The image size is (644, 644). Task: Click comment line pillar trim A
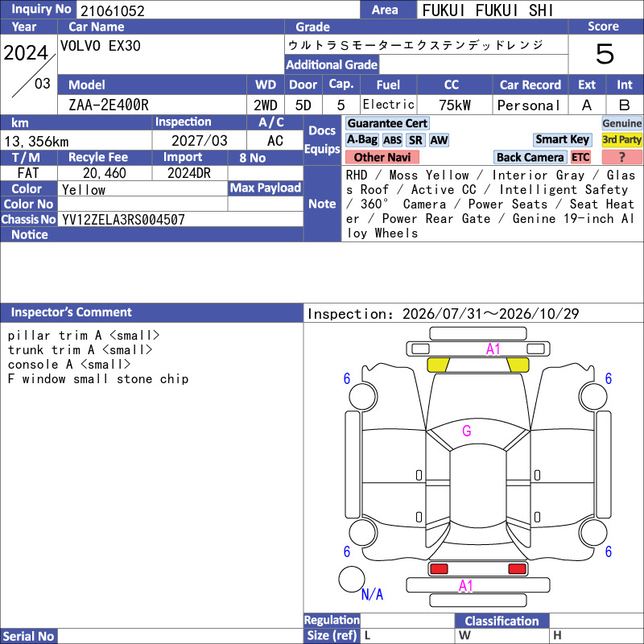click(84, 336)
